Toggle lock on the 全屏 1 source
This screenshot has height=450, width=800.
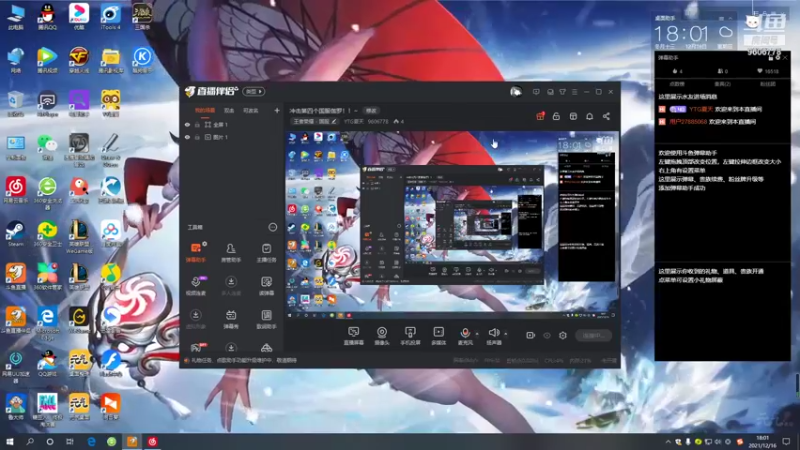coord(197,124)
